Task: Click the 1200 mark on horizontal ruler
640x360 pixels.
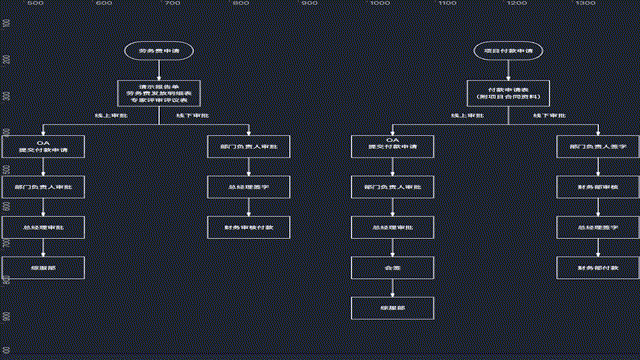Action: click(517, 3)
